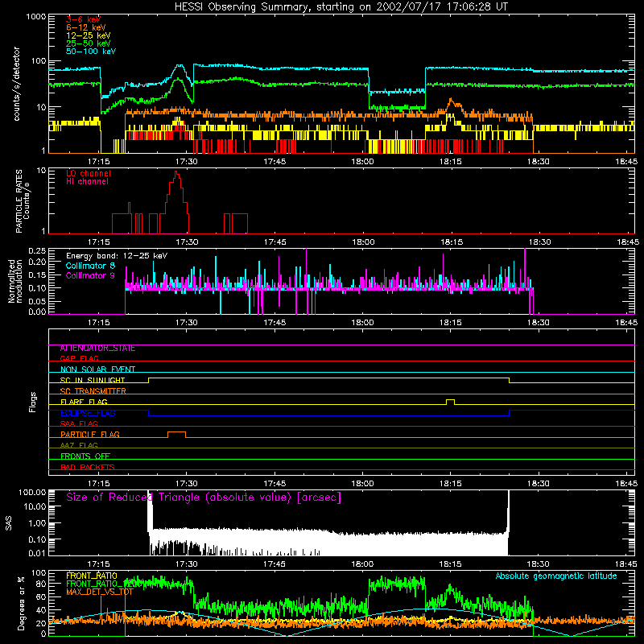The image size is (644, 644).
Task: Click the "LO channel" legend label
Action: coord(89,173)
